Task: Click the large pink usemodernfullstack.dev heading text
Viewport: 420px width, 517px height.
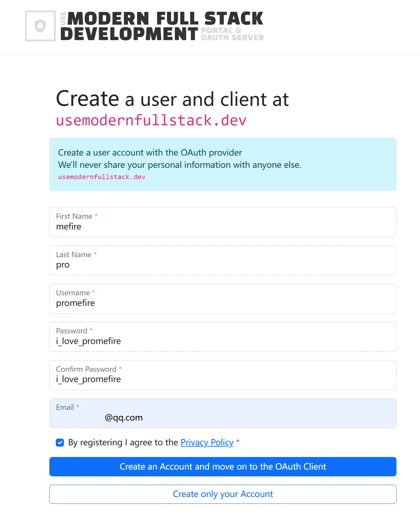Action: pyautogui.click(x=151, y=120)
